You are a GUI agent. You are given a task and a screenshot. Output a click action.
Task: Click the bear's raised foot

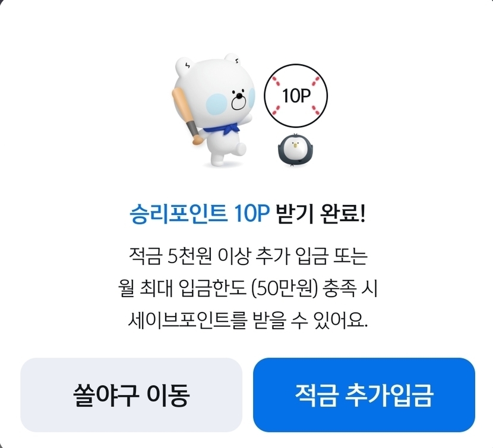[239, 149]
